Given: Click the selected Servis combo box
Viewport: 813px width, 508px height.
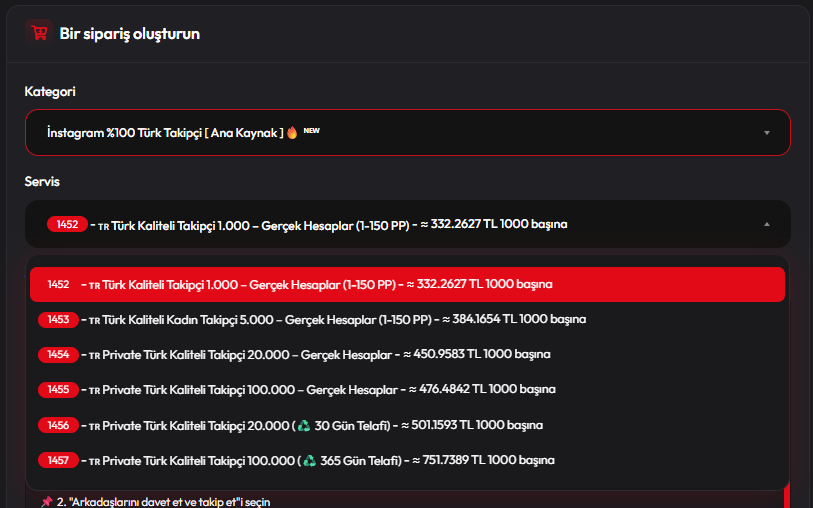Looking at the screenshot, I should tap(400, 224).
